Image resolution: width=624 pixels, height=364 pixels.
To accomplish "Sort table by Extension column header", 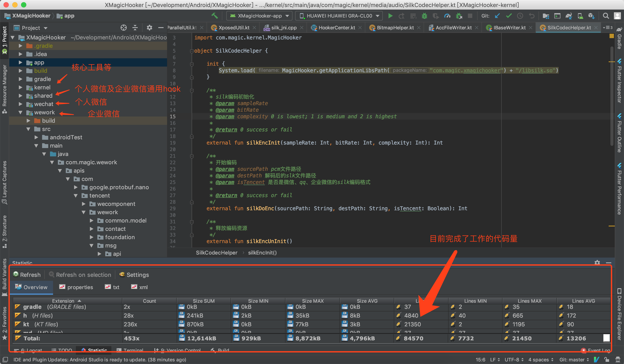I will click(x=67, y=301).
